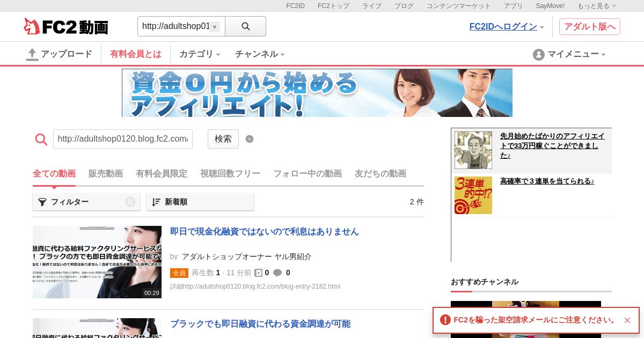Click the red warning exclamation icon
The image size is (644, 338).
click(445, 320)
